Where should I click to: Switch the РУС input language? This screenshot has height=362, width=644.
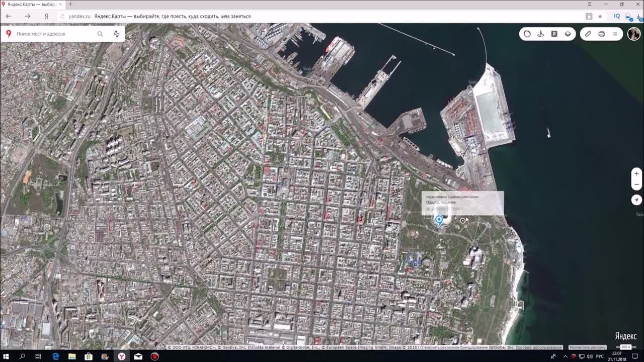click(600, 356)
